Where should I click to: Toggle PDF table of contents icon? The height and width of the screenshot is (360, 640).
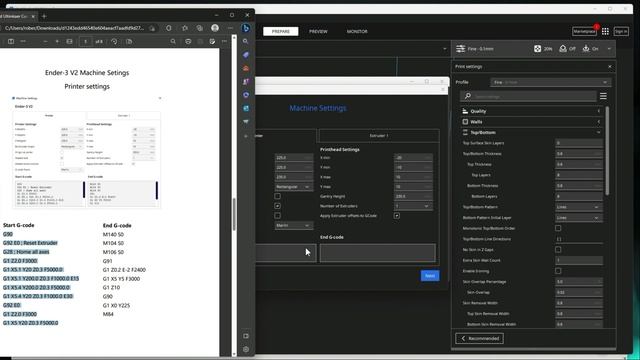pyautogui.click(x=11, y=41)
